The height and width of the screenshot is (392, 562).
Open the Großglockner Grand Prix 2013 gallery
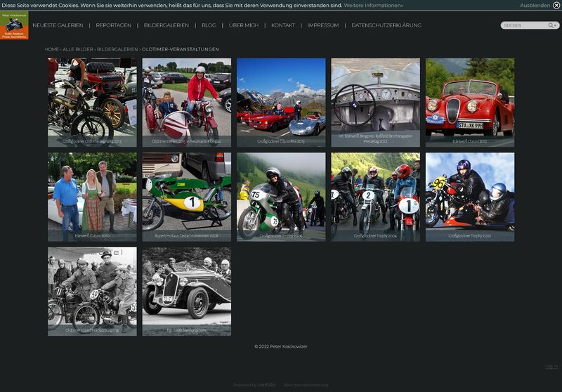281,103
